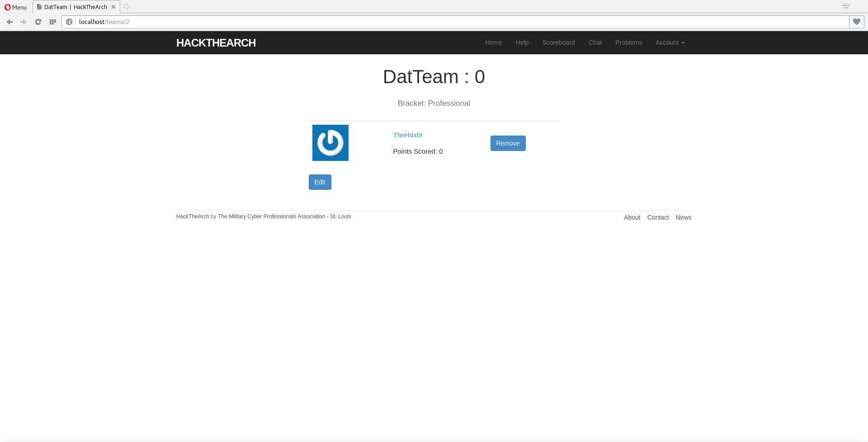Viewport: 868px width, 442px height.
Task: Open the Speed Dial tiles icon
Action: pyautogui.click(x=52, y=22)
